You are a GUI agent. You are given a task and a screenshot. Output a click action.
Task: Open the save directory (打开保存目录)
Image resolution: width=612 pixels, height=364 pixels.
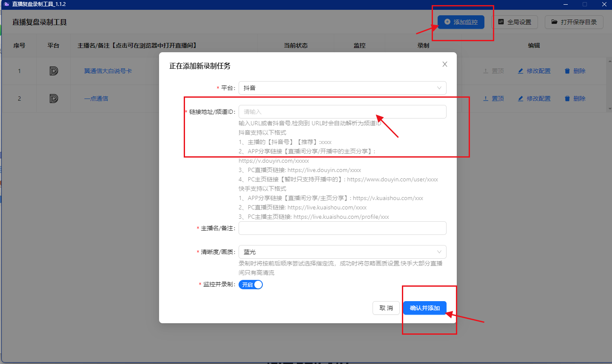click(574, 22)
